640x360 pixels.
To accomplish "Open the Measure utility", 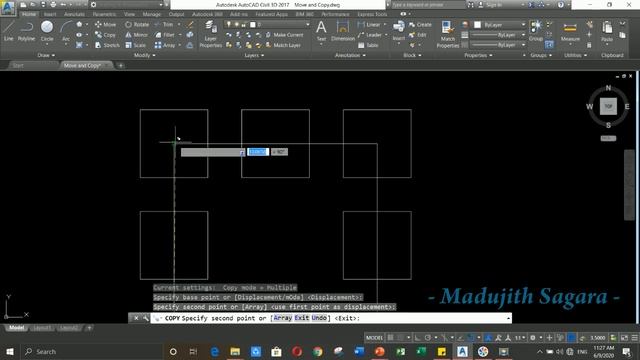I will click(570, 31).
